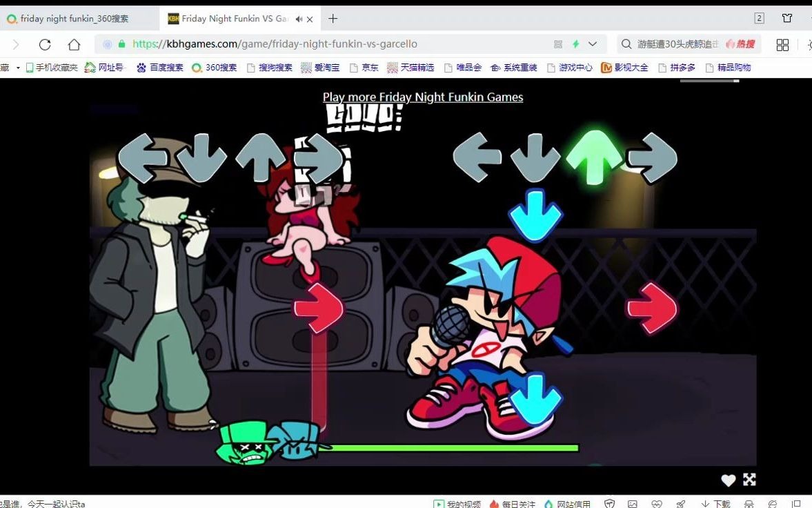The width and height of the screenshot is (812, 508).
Task: Click the forward navigation arrow
Action: pos(16,45)
